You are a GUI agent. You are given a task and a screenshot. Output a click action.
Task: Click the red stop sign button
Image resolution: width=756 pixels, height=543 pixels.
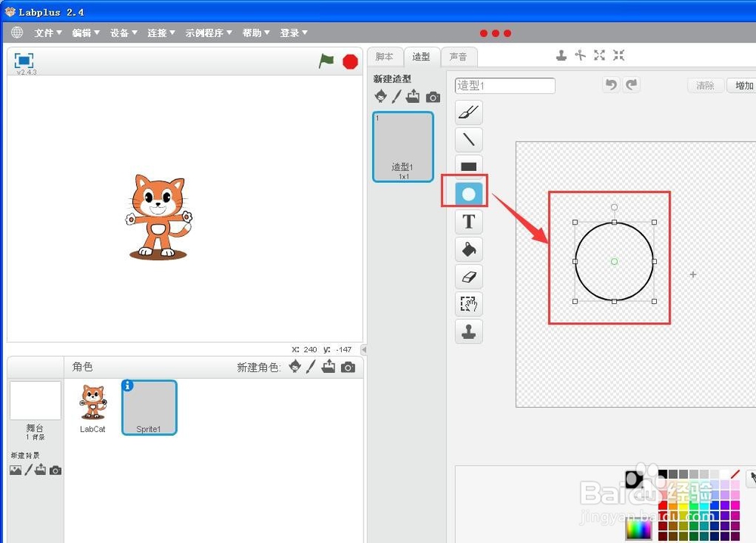tap(350, 62)
